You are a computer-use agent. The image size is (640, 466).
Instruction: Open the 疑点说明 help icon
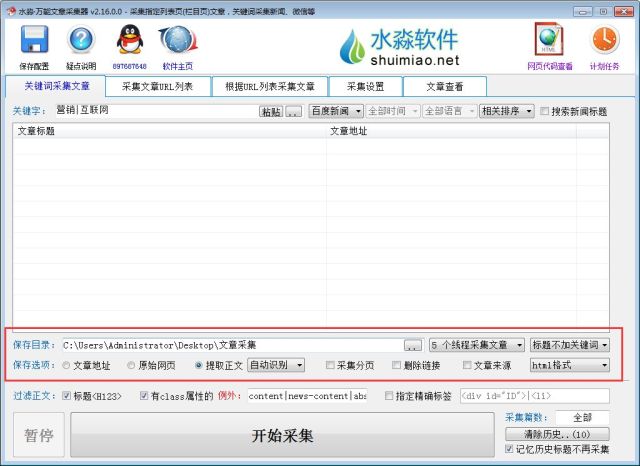(x=81, y=39)
